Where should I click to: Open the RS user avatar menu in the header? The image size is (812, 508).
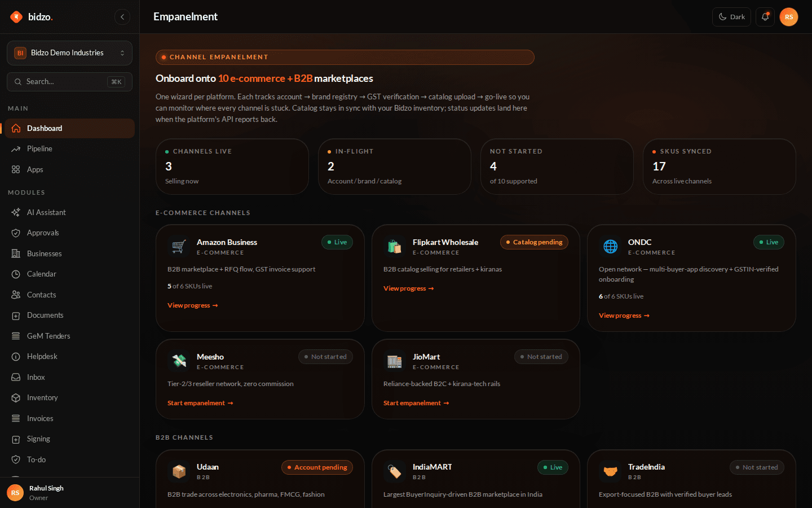(789, 17)
